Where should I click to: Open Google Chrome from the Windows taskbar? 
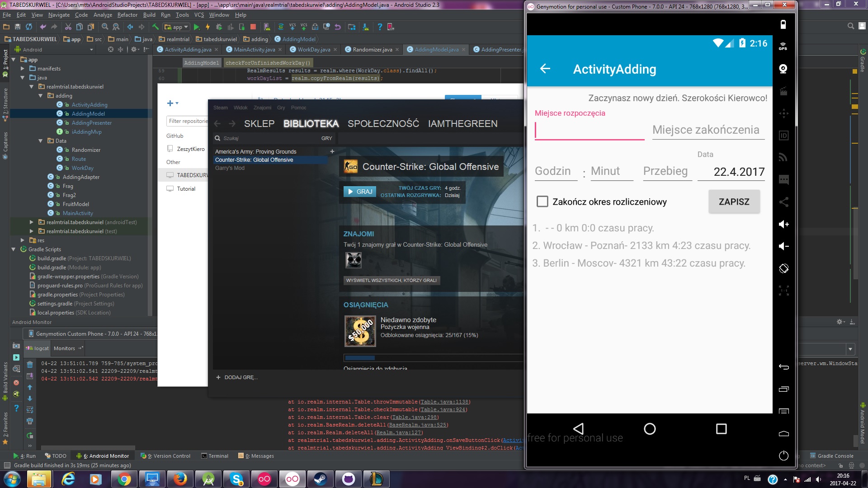coord(123,479)
